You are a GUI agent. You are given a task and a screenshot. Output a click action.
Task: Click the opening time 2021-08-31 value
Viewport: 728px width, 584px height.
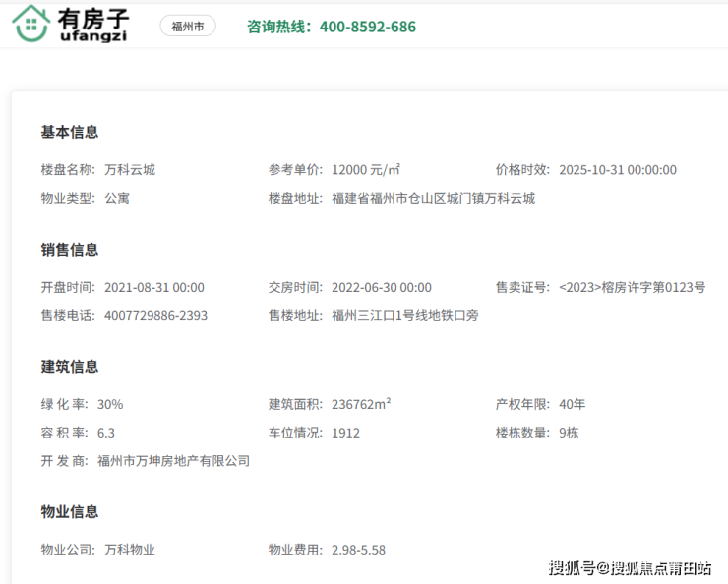153,287
